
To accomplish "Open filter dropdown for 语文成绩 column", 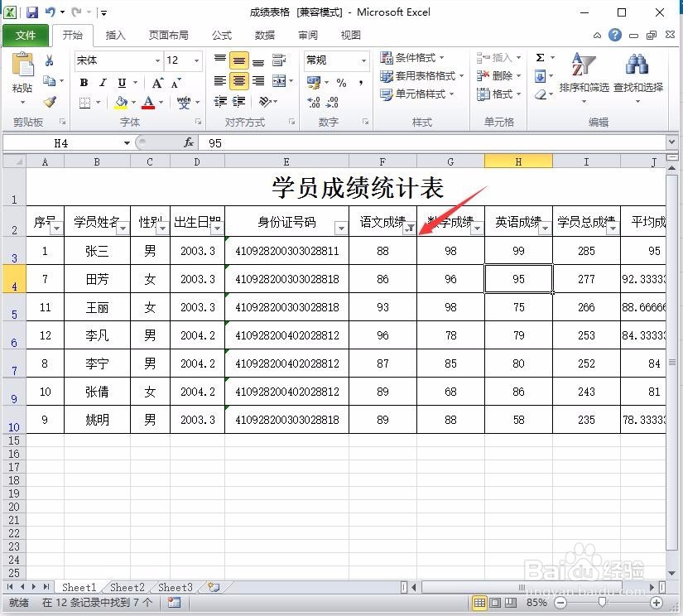I will (410, 228).
